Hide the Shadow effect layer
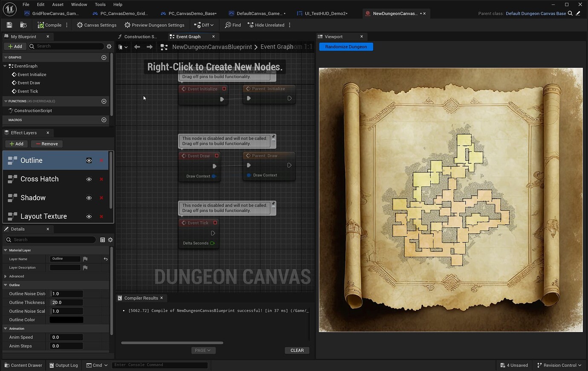 point(89,197)
